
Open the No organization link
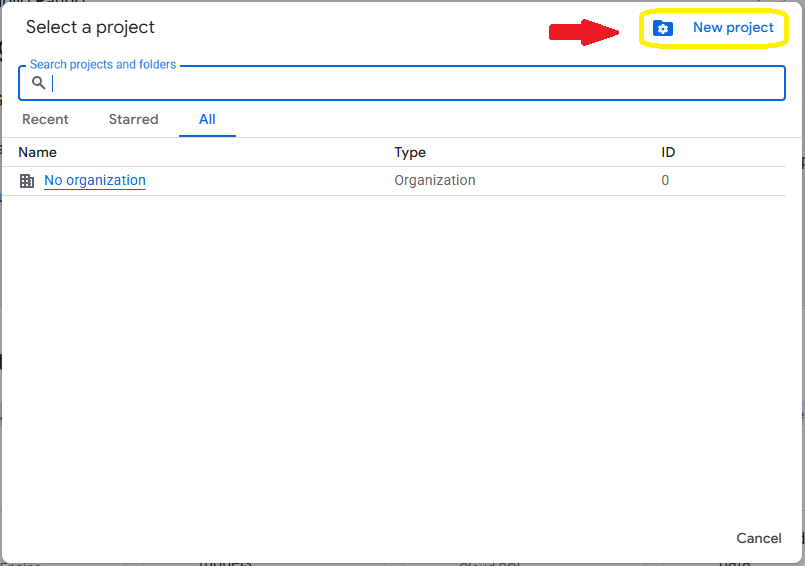(x=95, y=180)
